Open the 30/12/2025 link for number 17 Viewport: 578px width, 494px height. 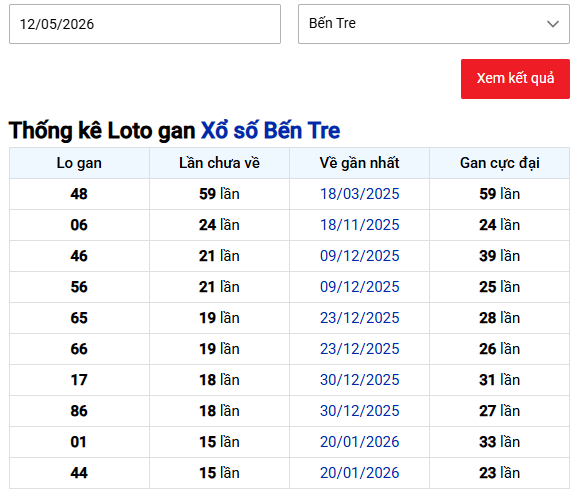(359, 380)
